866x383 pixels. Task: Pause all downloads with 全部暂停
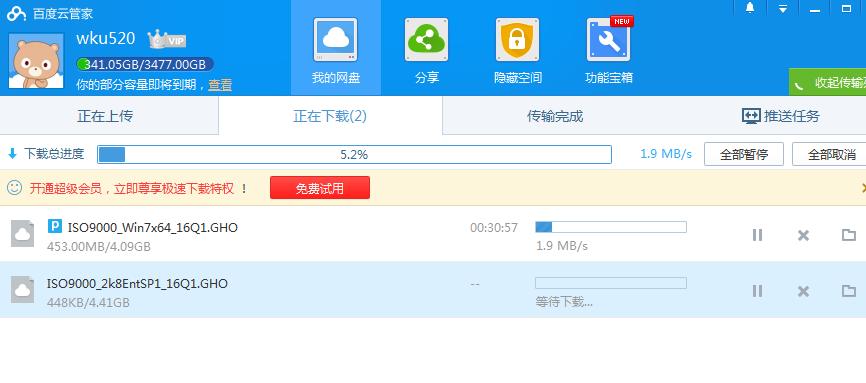tap(743, 154)
